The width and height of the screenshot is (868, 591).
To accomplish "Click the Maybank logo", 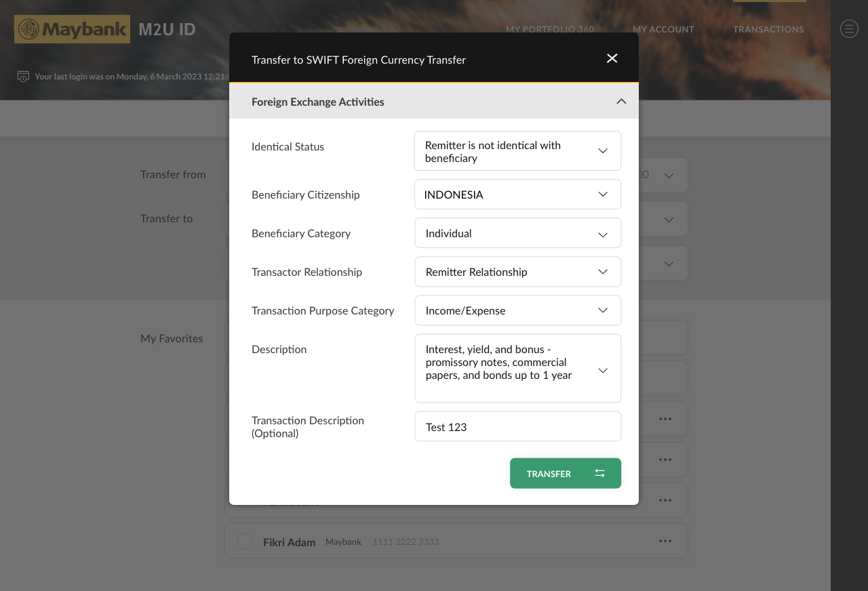I will point(72,29).
